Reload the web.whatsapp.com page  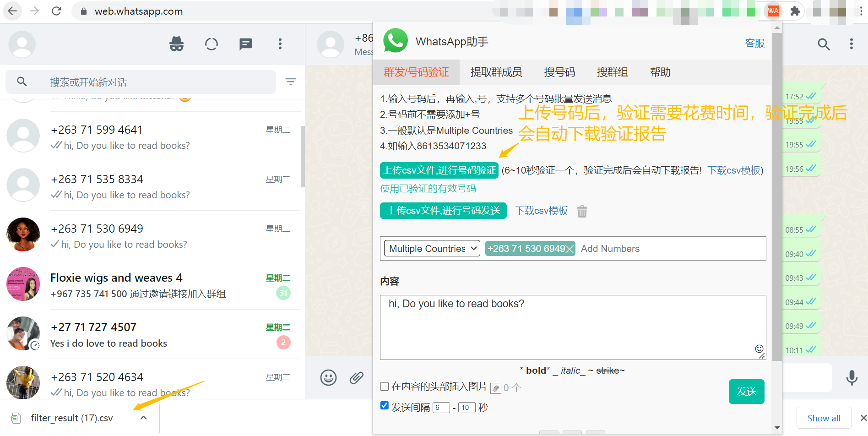point(56,11)
